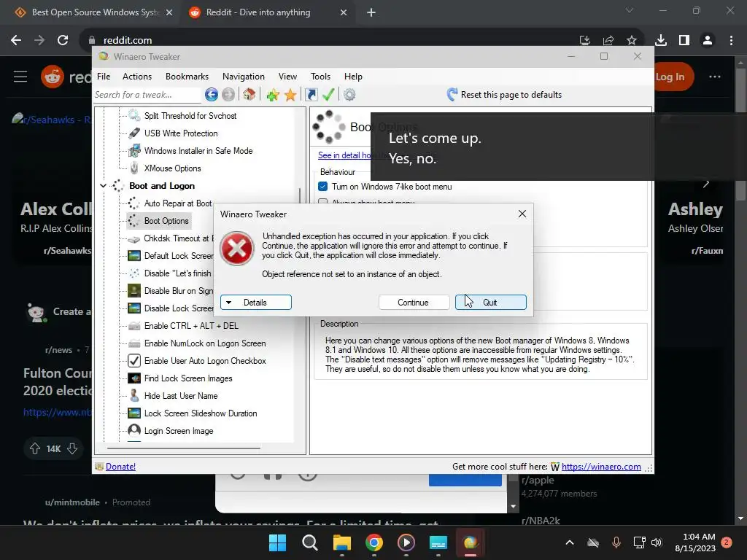
Task: Click the Back navigation arrow in Winaero toolbar
Action: point(212,95)
